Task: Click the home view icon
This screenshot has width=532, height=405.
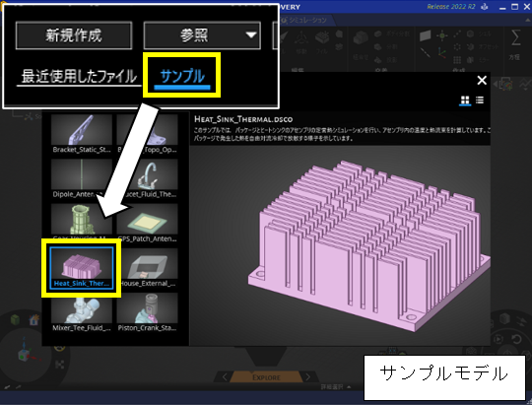Action: pos(33,319)
